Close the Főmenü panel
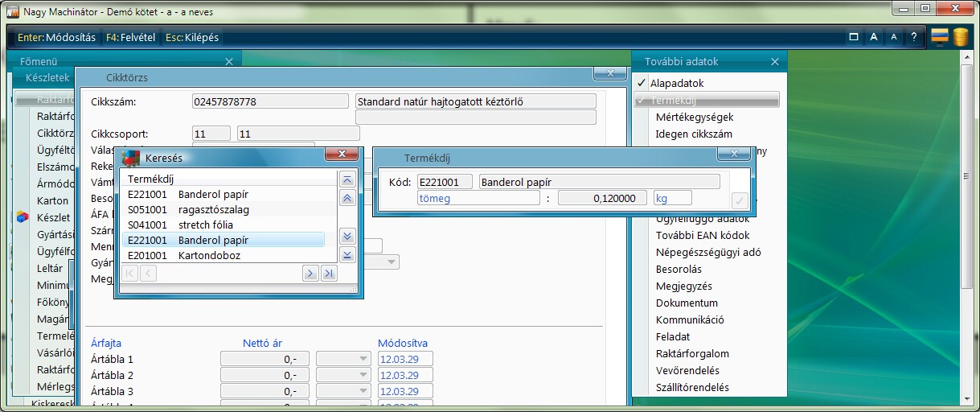 click(x=229, y=61)
